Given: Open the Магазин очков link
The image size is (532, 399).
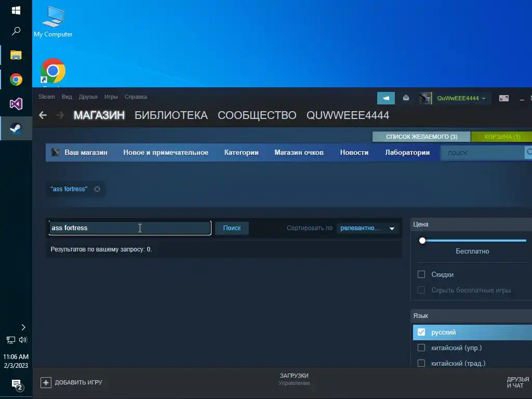Looking at the screenshot, I should 299,152.
